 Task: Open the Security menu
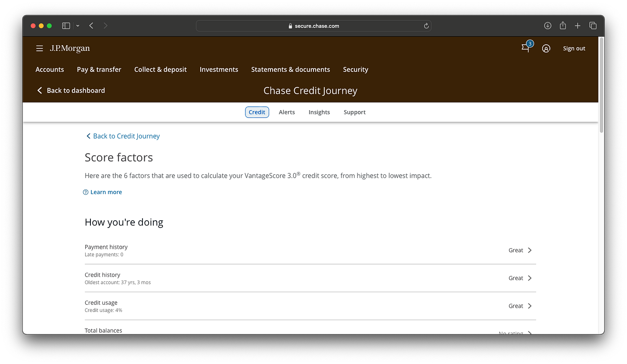coord(356,69)
